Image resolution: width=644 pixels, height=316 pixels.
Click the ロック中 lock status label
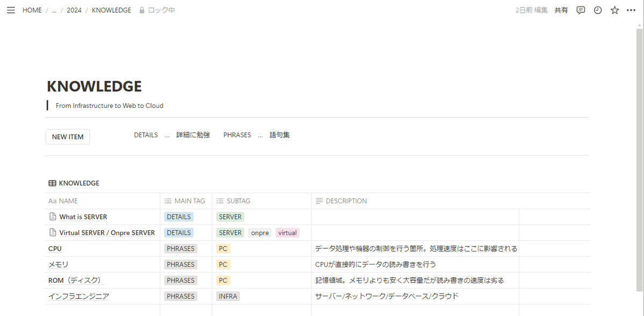coord(161,10)
